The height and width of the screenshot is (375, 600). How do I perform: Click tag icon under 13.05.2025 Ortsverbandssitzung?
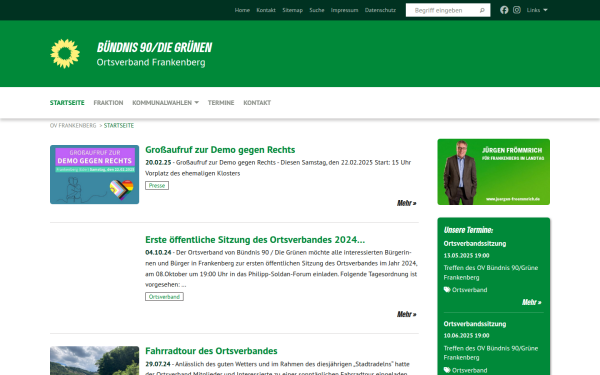(x=447, y=290)
